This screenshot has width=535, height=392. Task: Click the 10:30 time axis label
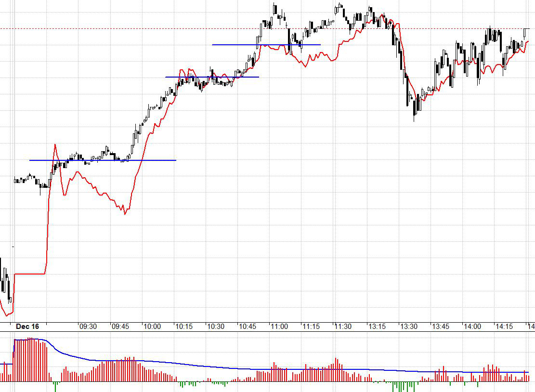(216, 327)
